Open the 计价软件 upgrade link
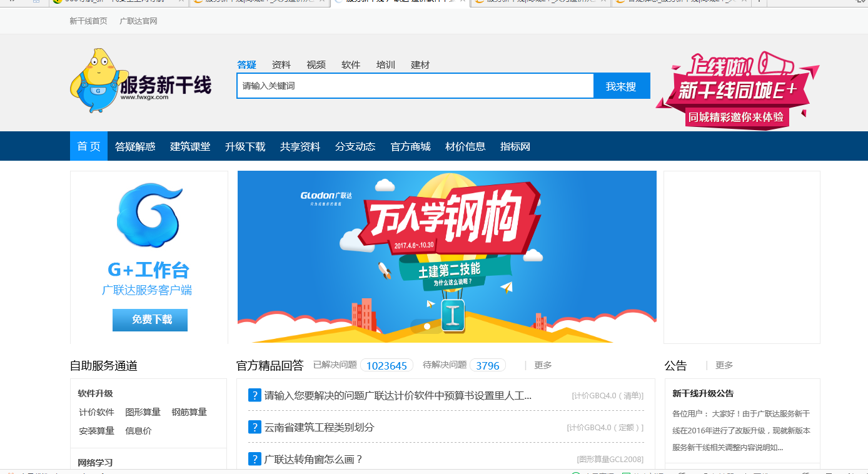Image resolution: width=868 pixels, height=474 pixels. click(x=96, y=412)
